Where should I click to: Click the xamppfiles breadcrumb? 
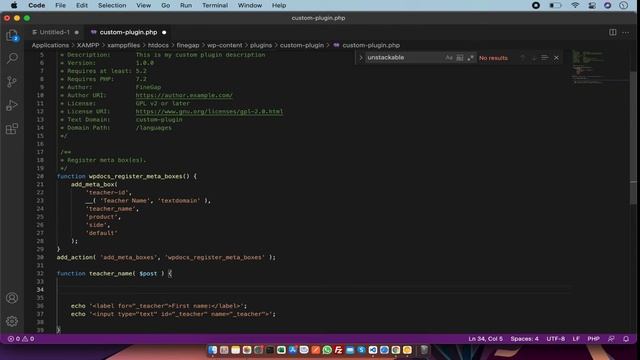click(x=123, y=45)
